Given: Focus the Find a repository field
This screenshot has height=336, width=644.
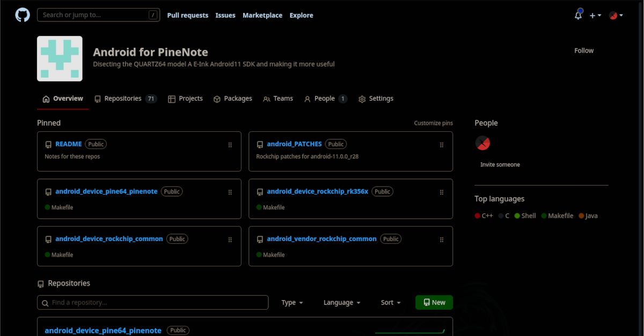Looking at the screenshot, I should pos(153,303).
